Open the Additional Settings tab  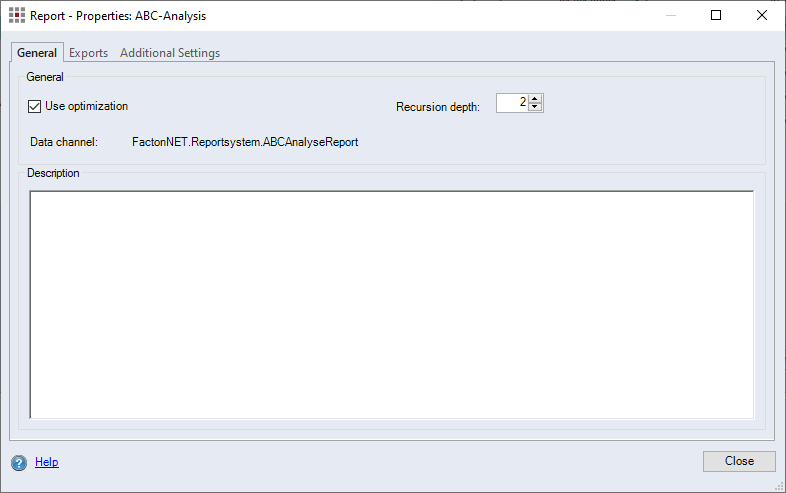pos(170,53)
